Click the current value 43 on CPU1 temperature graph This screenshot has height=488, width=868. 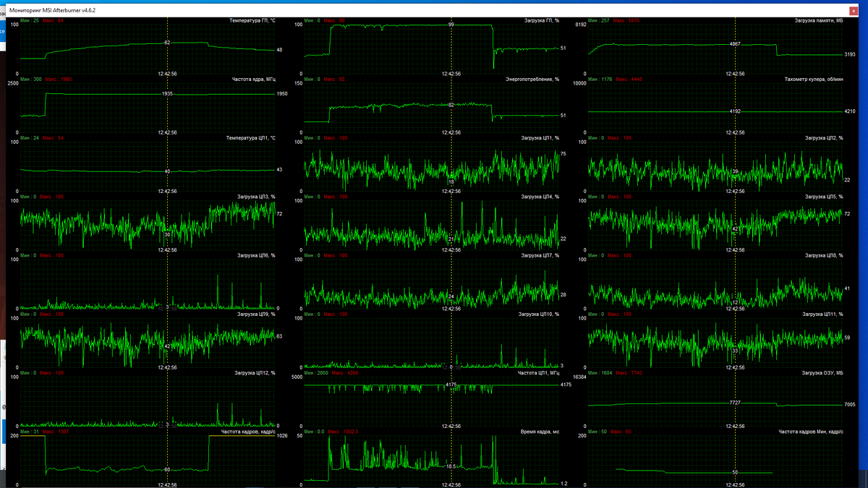pyautogui.click(x=279, y=170)
